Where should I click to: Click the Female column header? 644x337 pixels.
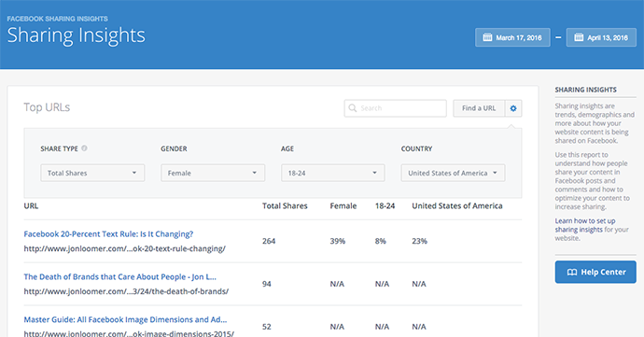tap(343, 206)
